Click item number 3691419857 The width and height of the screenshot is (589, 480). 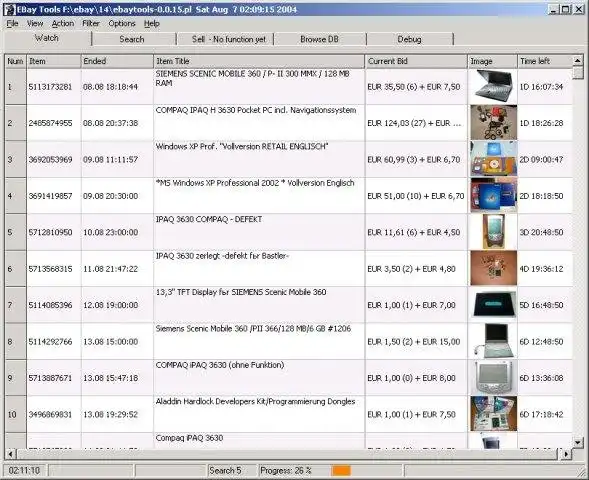point(50,196)
